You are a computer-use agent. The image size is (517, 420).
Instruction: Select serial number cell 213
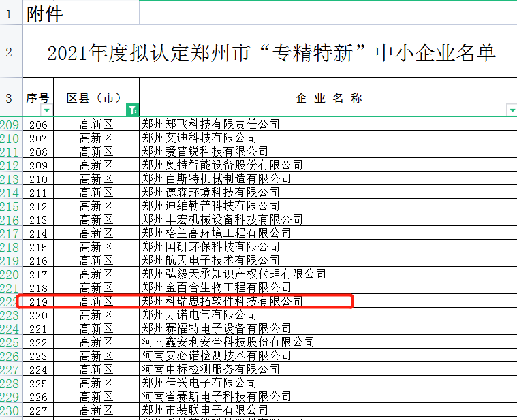[x=38, y=220]
